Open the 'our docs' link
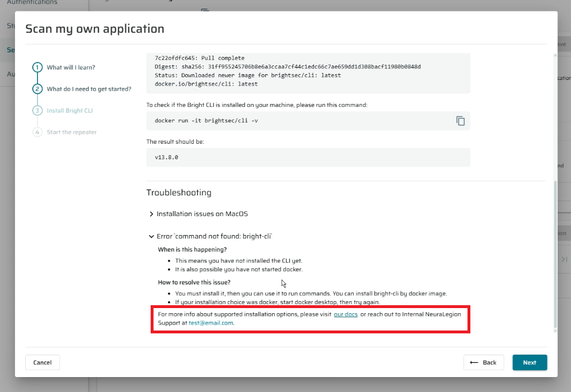The width and height of the screenshot is (571, 392). 346,314
